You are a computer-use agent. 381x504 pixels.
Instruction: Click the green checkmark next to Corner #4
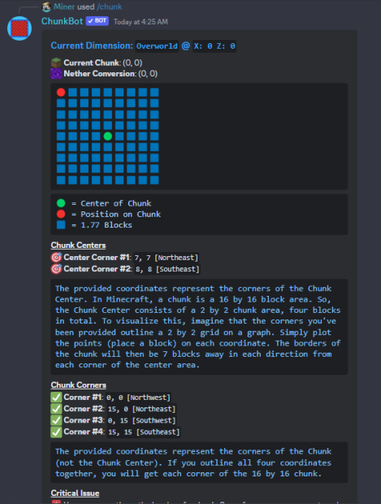(56, 432)
